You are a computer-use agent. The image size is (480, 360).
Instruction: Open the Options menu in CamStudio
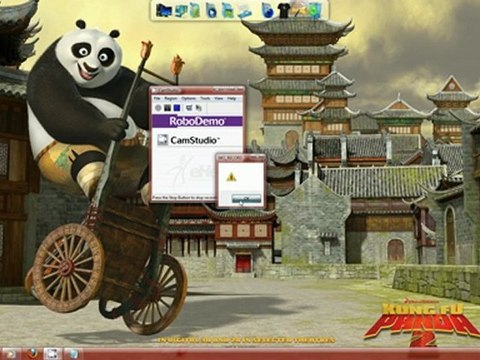point(189,99)
